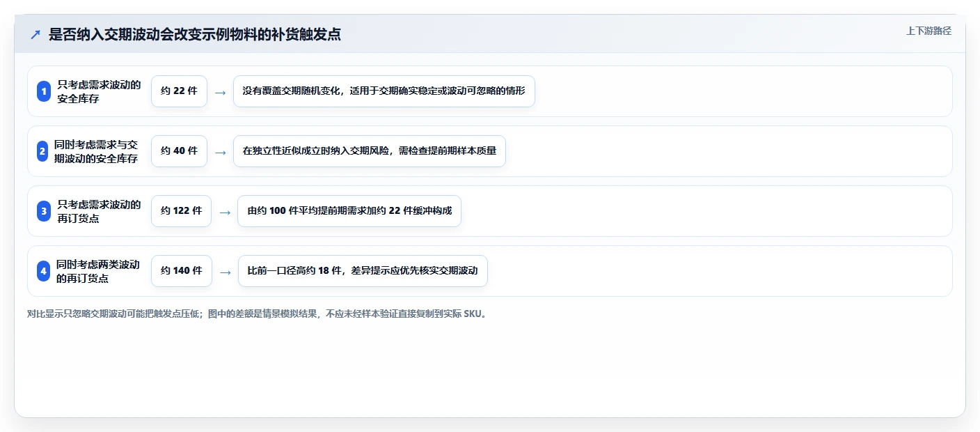Click the diagonal arrow icon beside the title
Image resolution: width=980 pixels, height=432 pixels.
35,34
